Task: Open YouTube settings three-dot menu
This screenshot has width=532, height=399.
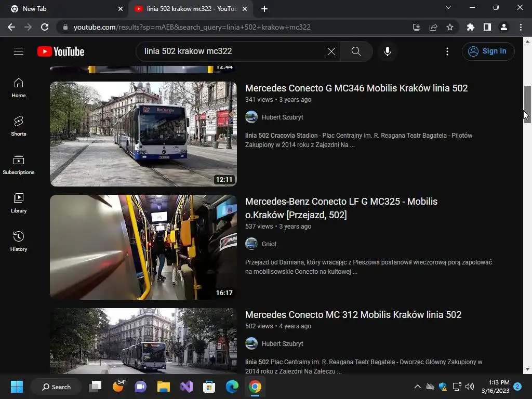Action: pyautogui.click(x=447, y=51)
